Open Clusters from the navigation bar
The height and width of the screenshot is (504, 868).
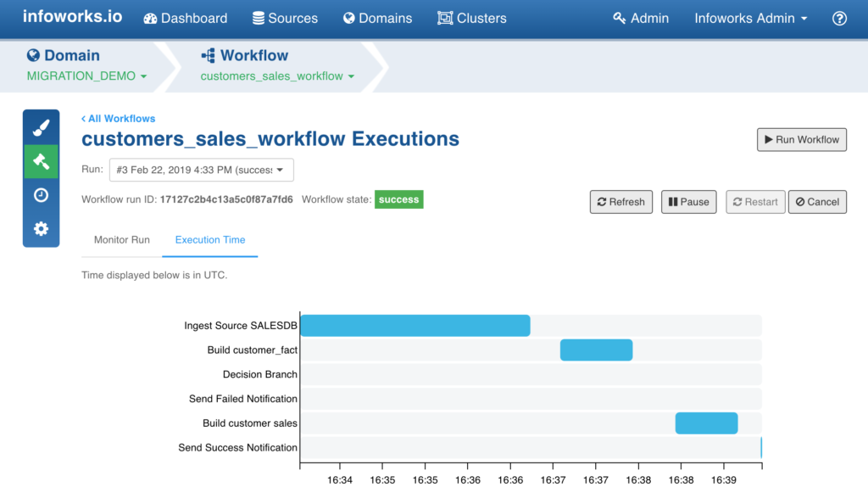(471, 17)
